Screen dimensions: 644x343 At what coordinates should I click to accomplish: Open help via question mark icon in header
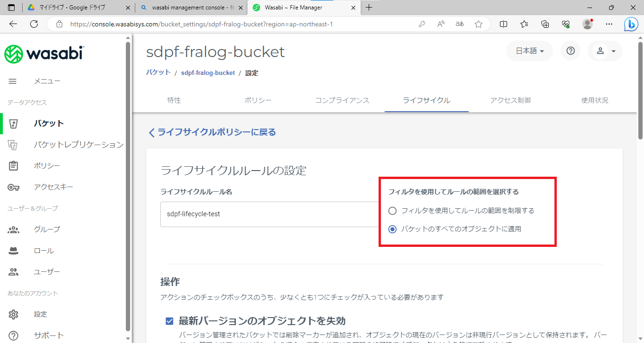[570, 51]
